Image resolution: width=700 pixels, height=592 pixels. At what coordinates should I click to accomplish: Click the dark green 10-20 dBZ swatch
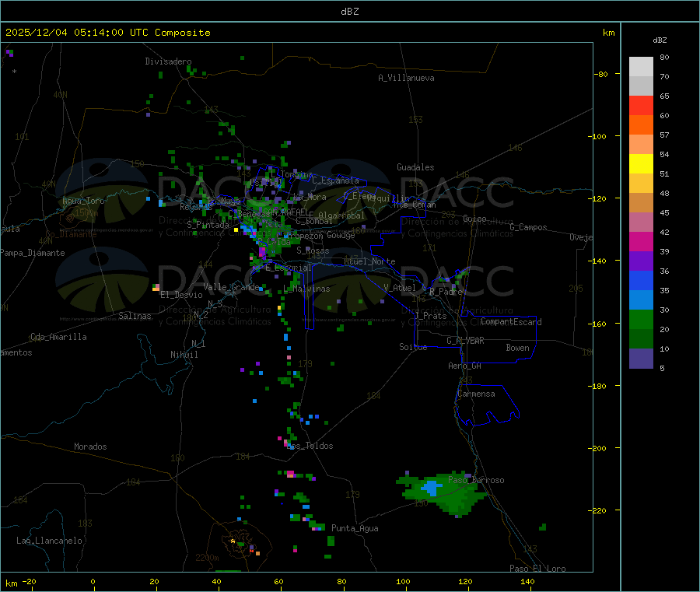tap(641, 339)
